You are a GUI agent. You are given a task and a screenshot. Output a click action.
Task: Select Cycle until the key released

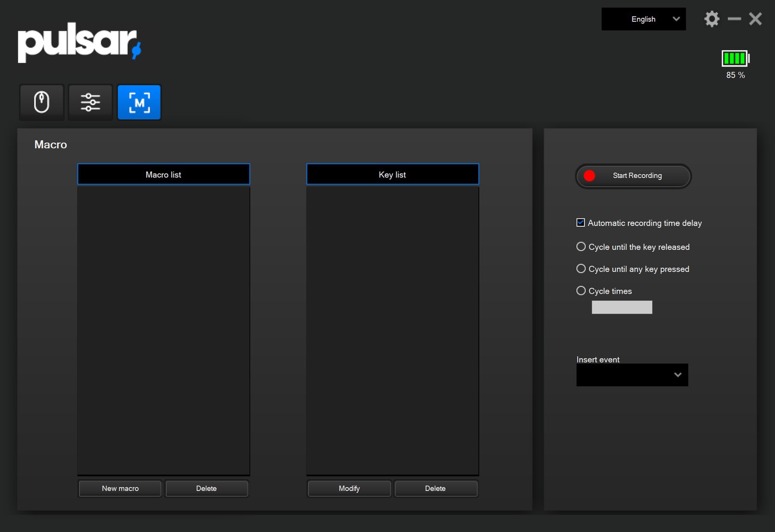click(581, 246)
